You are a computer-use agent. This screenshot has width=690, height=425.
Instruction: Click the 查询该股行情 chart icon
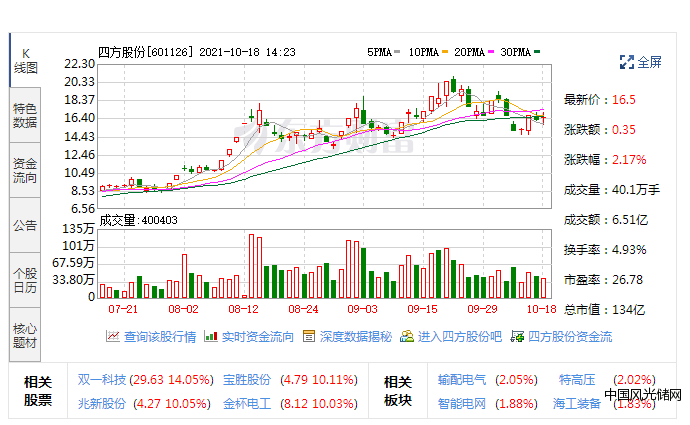point(113,337)
